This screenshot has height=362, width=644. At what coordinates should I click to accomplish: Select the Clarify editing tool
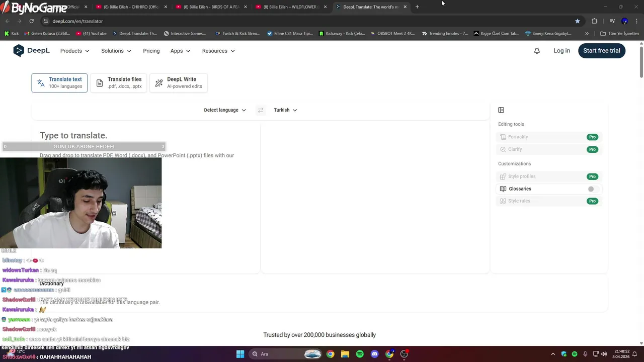pyautogui.click(x=548, y=149)
